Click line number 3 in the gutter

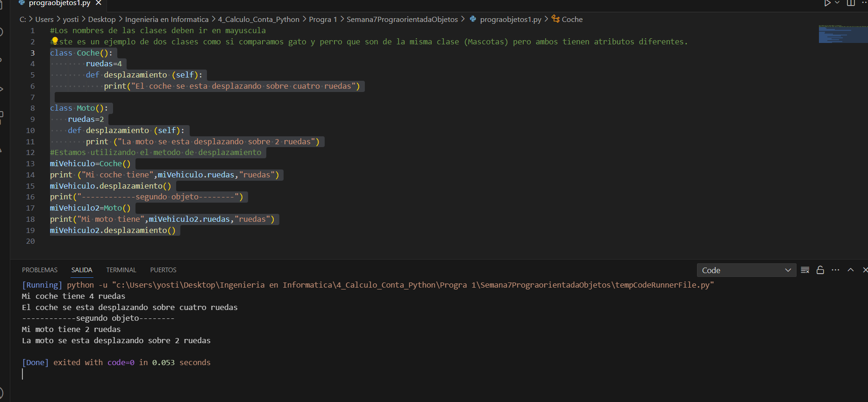click(x=33, y=53)
